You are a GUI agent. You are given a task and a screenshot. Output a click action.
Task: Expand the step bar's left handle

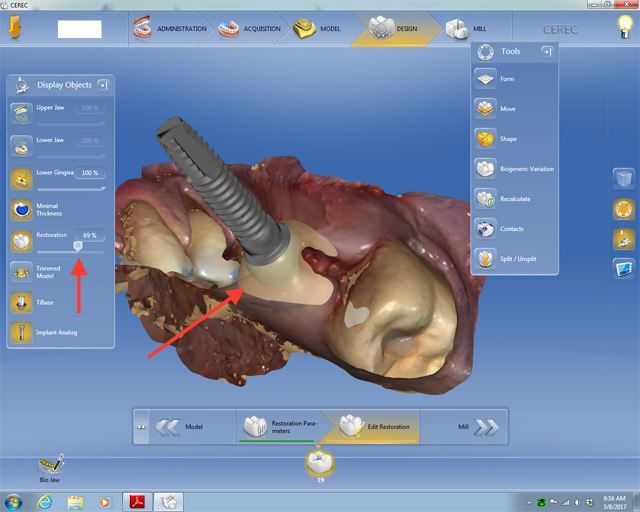coord(141,427)
